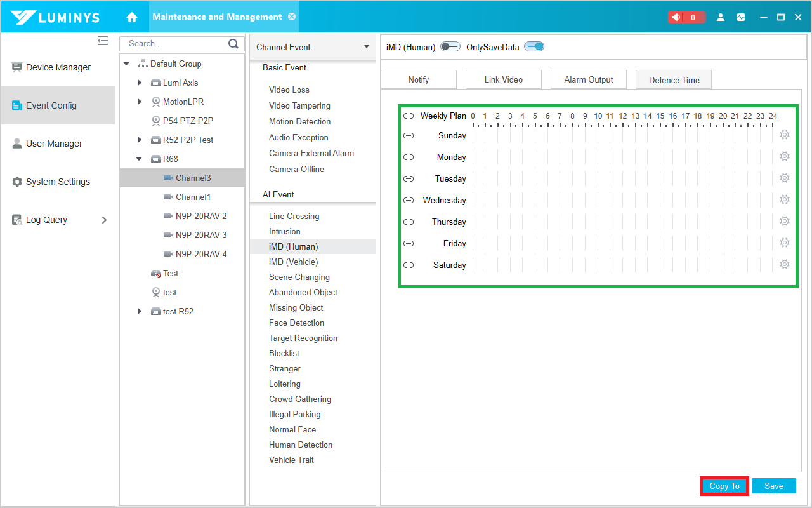The image size is (812, 508).
Task: Click the Copy To button
Action: [724, 486]
